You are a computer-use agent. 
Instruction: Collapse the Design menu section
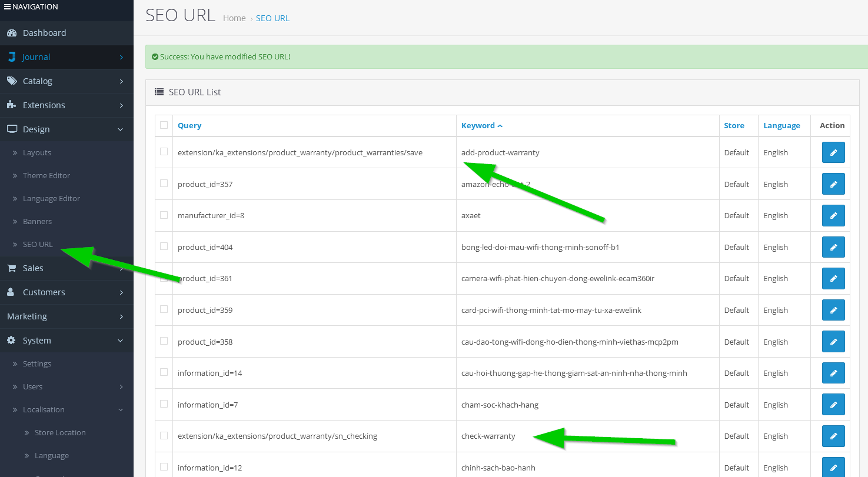coord(121,129)
